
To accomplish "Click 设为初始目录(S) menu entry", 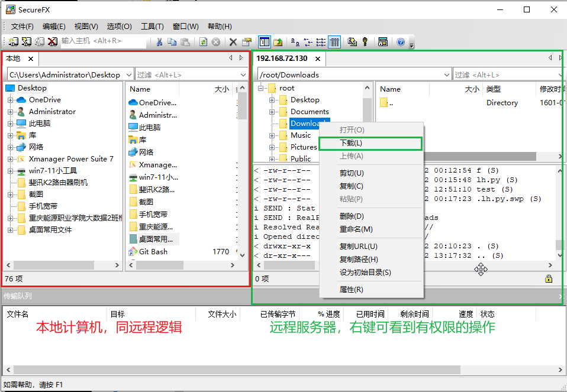I will [x=371, y=273].
